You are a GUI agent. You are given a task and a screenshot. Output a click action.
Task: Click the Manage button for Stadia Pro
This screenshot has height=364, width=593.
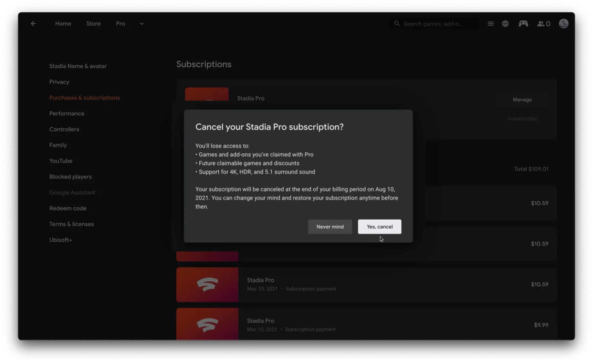pyautogui.click(x=522, y=100)
